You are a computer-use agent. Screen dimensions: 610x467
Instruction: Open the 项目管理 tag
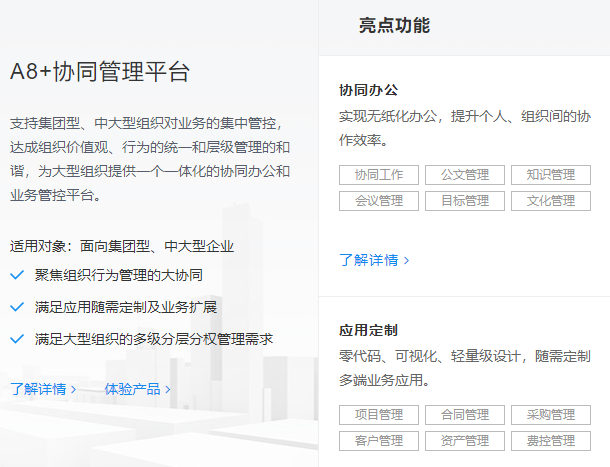pyautogui.click(x=378, y=415)
